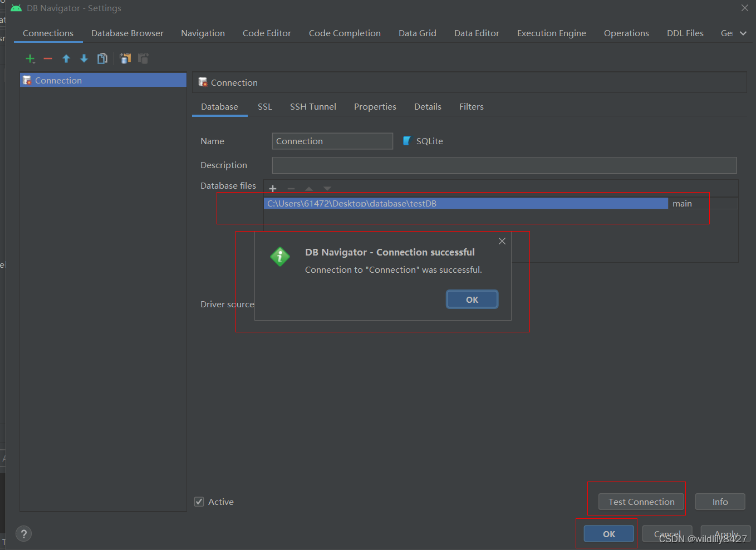Viewport: 756px width, 550px height.
Task: Select the Database sub-tab
Action: [x=219, y=107]
